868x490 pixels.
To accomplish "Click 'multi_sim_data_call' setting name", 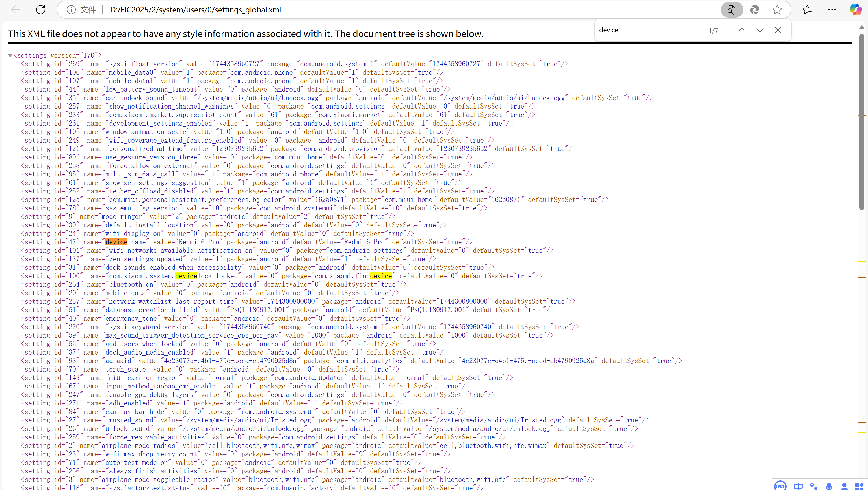I will pyautogui.click(x=140, y=174).
